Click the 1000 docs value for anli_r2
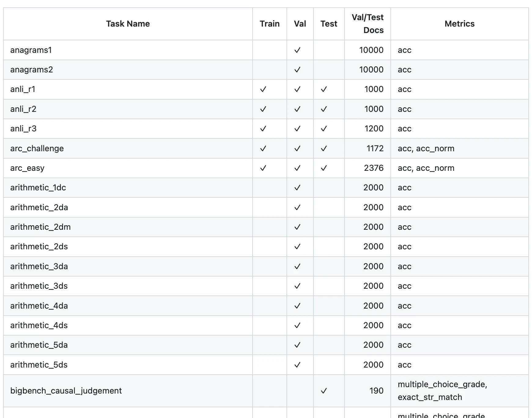Image resolution: width=532 pixels, height=418 pixels. tap(374, 109)
